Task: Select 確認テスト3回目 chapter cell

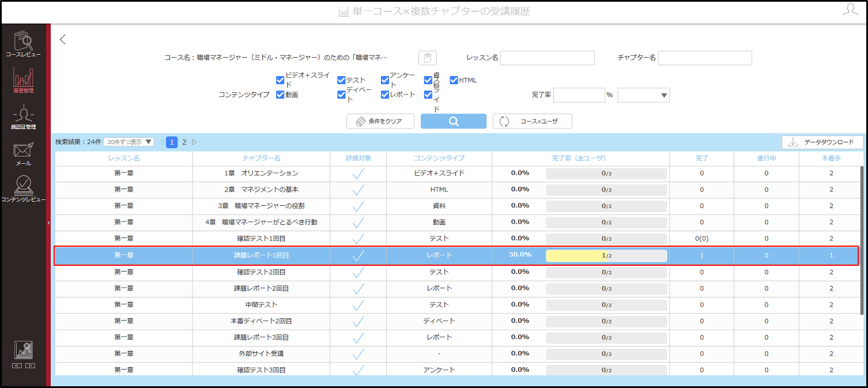Action: [261, 370]
